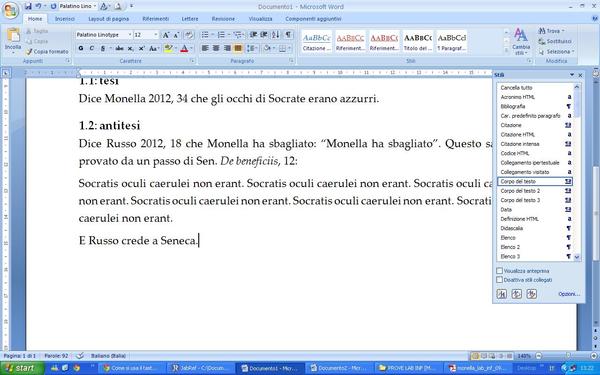
Task: Save the document from quick access toolbar
Action: 28,7
